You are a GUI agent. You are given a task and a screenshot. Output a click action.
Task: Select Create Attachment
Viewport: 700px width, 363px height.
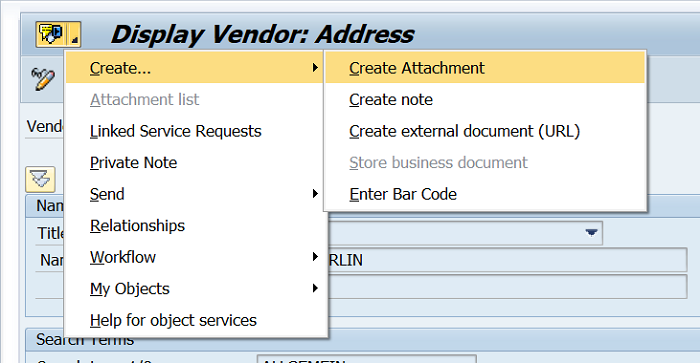485,68
